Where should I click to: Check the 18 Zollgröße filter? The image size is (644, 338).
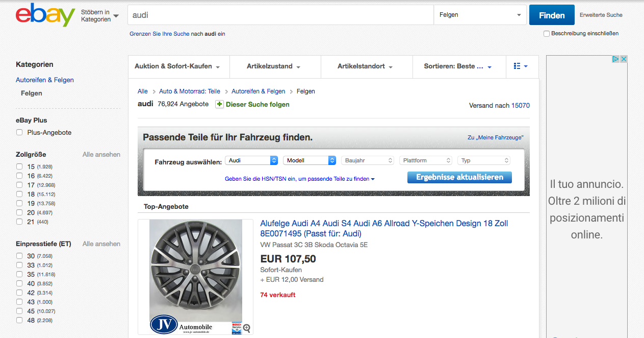coord(19,194)
